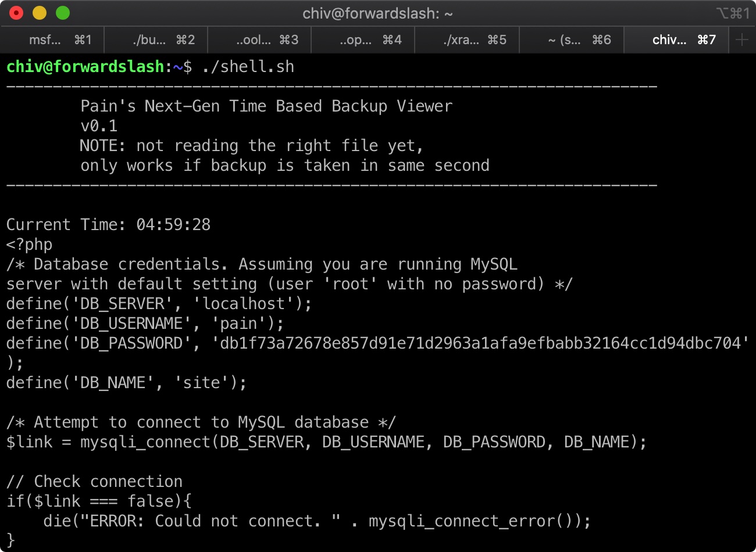Click the if($link === false){ line
This screenshot has width=756, height=552.
point(99,501)
